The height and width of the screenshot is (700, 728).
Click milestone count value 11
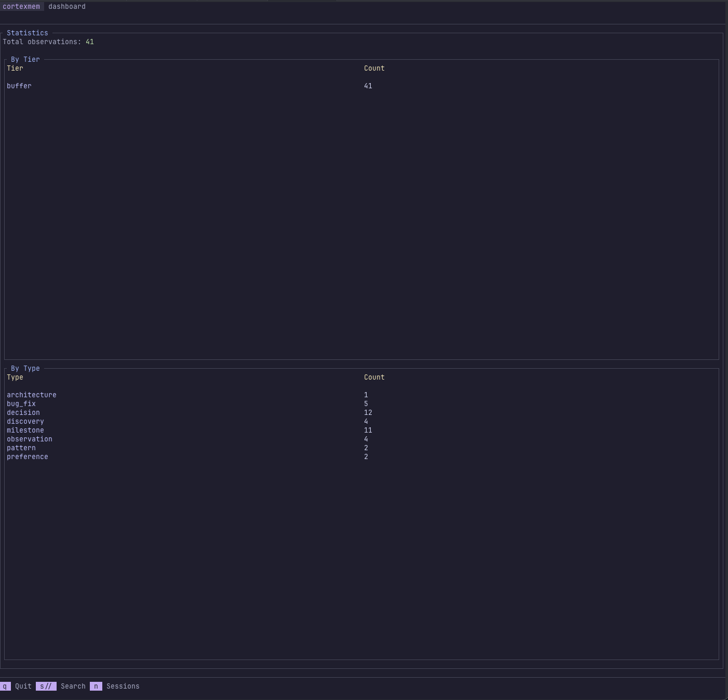click(x=368, y=430)
